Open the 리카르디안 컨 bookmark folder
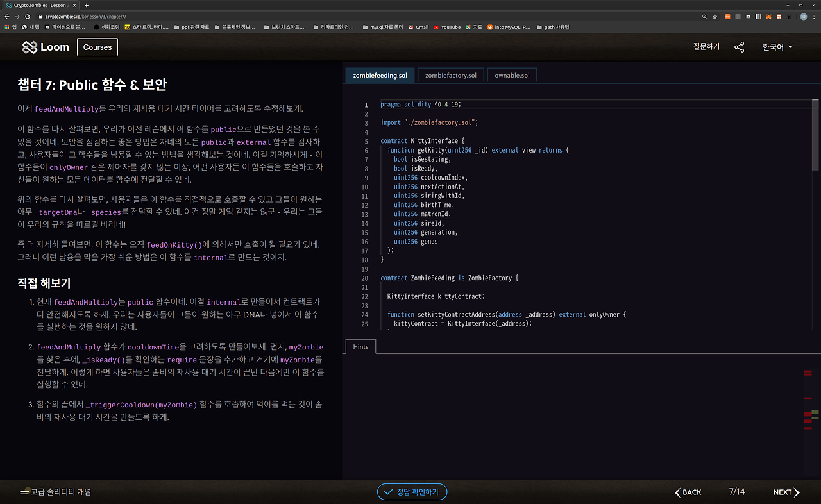This screenshot has height=504, width=821. (333, 28)
